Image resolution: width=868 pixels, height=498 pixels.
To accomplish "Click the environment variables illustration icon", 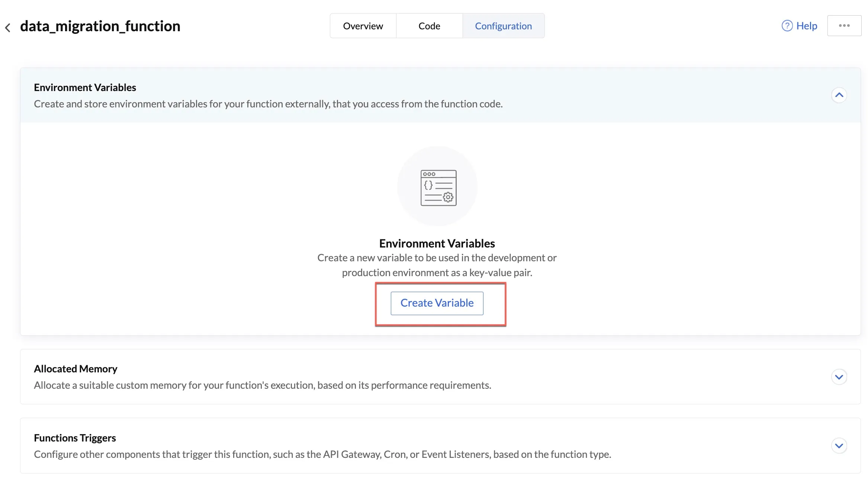I will (x=438, y=188).
